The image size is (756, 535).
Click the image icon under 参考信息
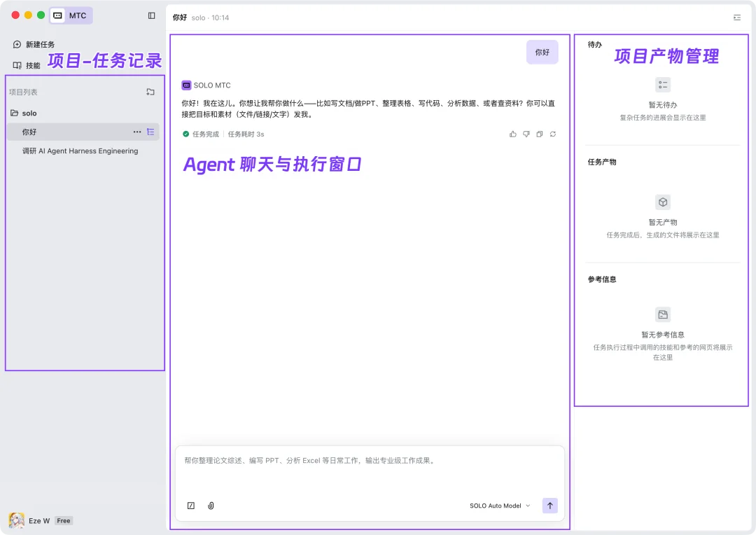(x=663, y=314)
